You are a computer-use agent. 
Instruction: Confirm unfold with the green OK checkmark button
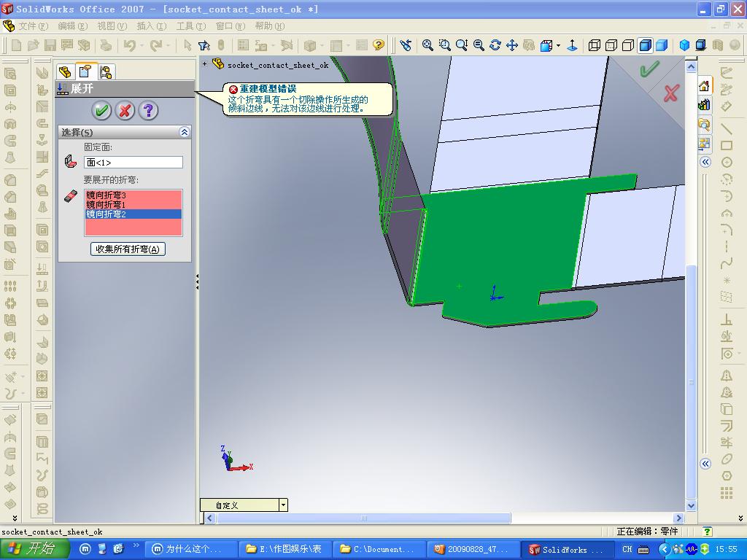click(101, 111)
